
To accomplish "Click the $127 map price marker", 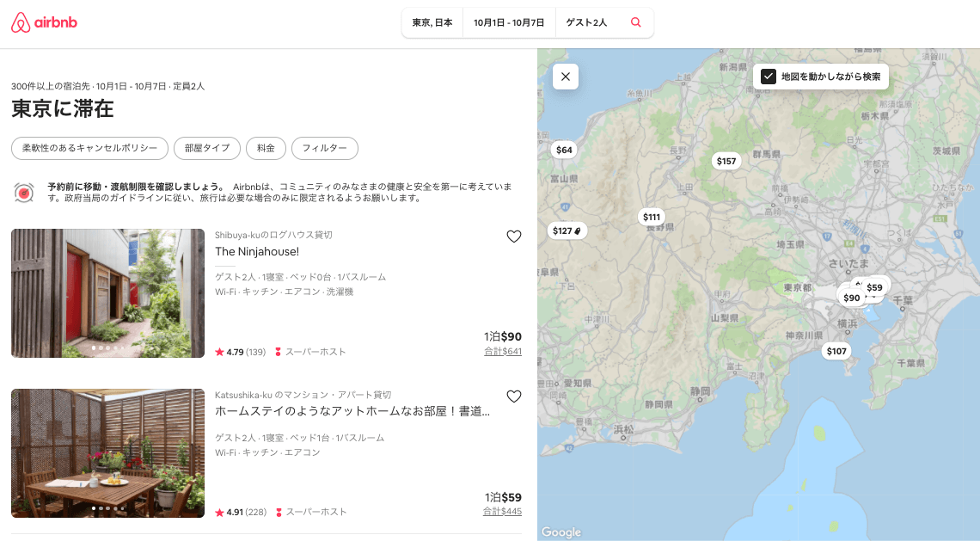I will 567,231.
